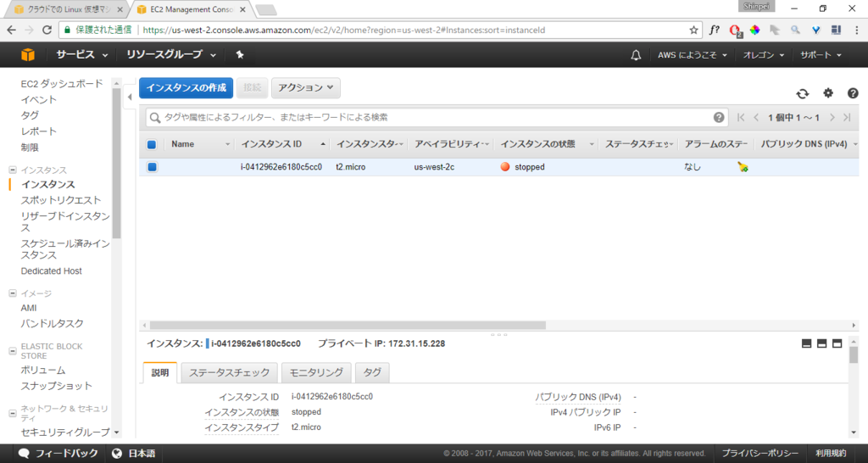The image size is (868, 463).
Task: Go to previous page of results
Action: 756,117
